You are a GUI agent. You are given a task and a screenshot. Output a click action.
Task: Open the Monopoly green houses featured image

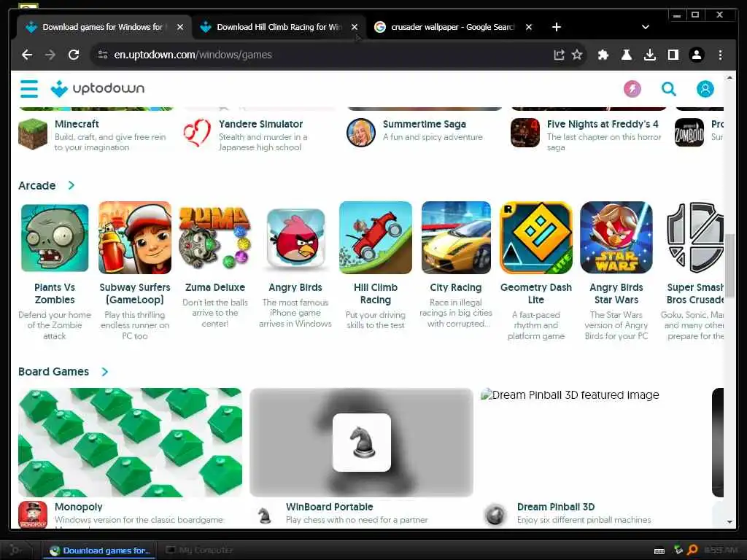(x=130, y=443)
